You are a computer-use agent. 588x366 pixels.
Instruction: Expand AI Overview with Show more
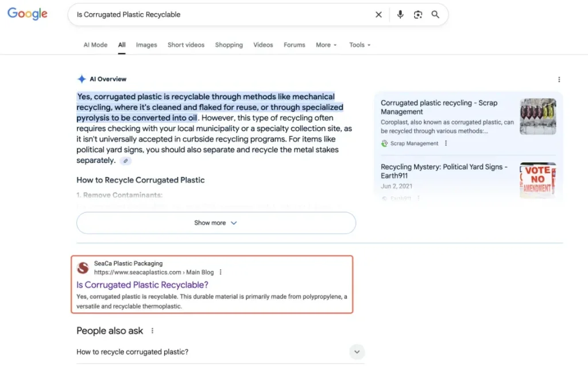pyautogui.click(x=216, y=223)
